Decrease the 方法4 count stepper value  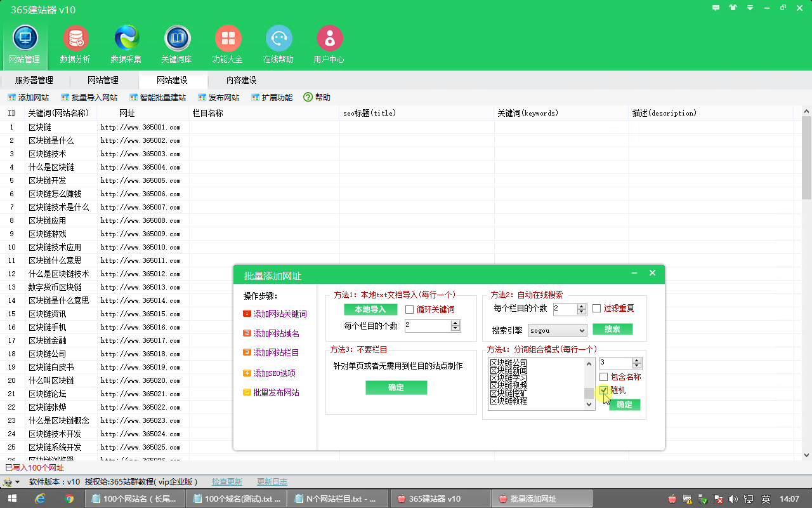(x=637, y=367)
